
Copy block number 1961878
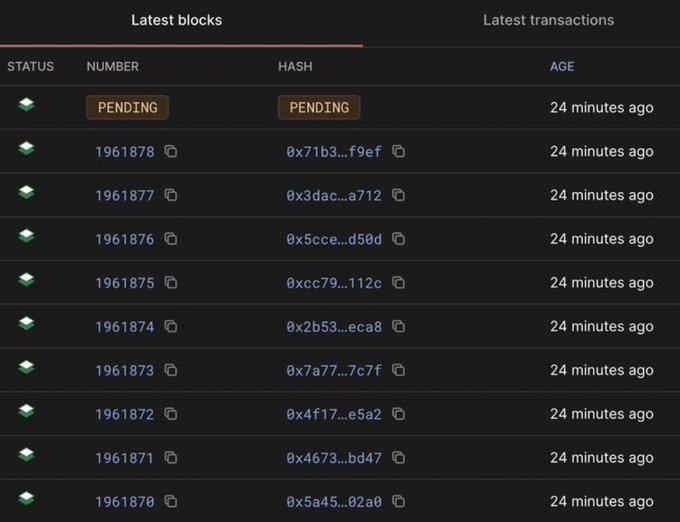click(171, 151)
